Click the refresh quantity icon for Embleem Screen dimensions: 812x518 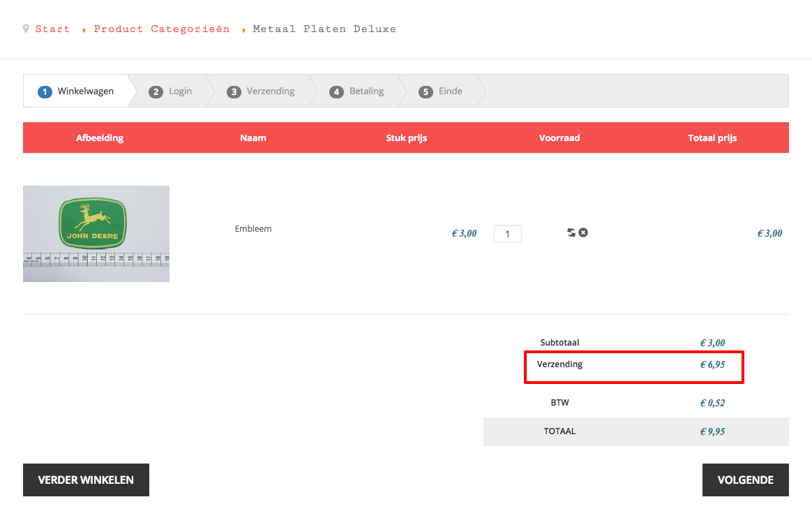[571, 232]
